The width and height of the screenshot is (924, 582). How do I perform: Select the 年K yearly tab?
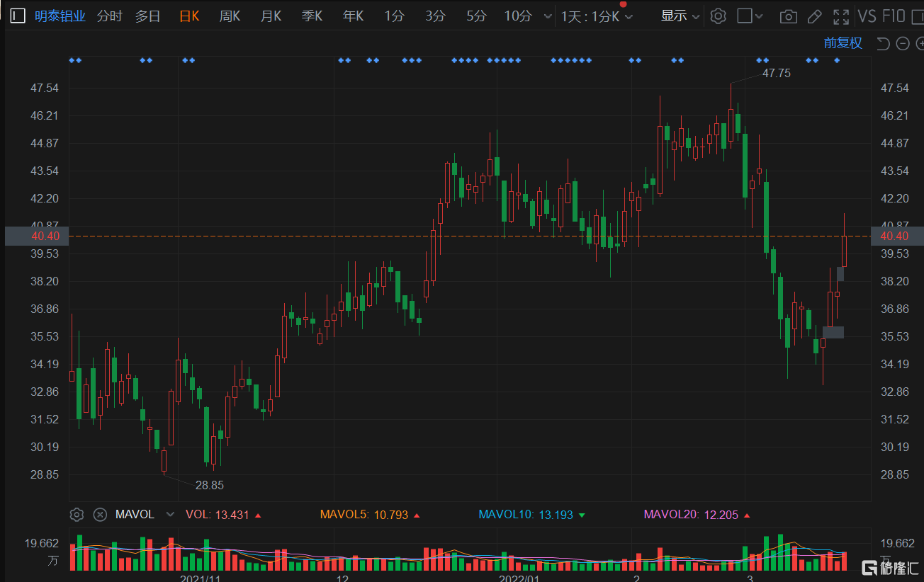tap(353, 16)
